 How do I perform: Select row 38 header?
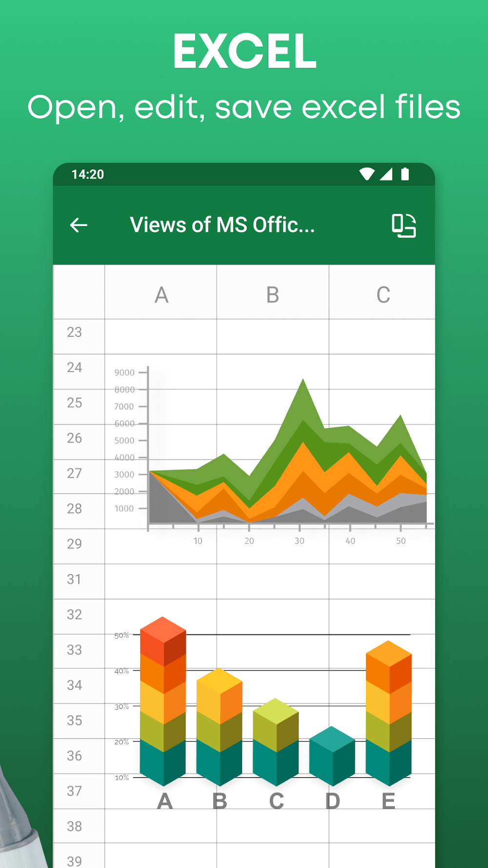tap(75, 827)
